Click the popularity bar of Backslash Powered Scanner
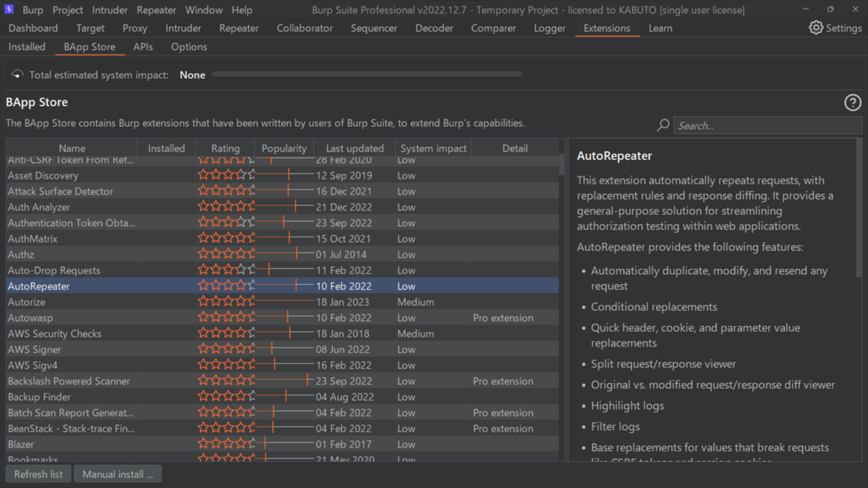The width and height of the screenshot is (868, 488). coord(284,381)
